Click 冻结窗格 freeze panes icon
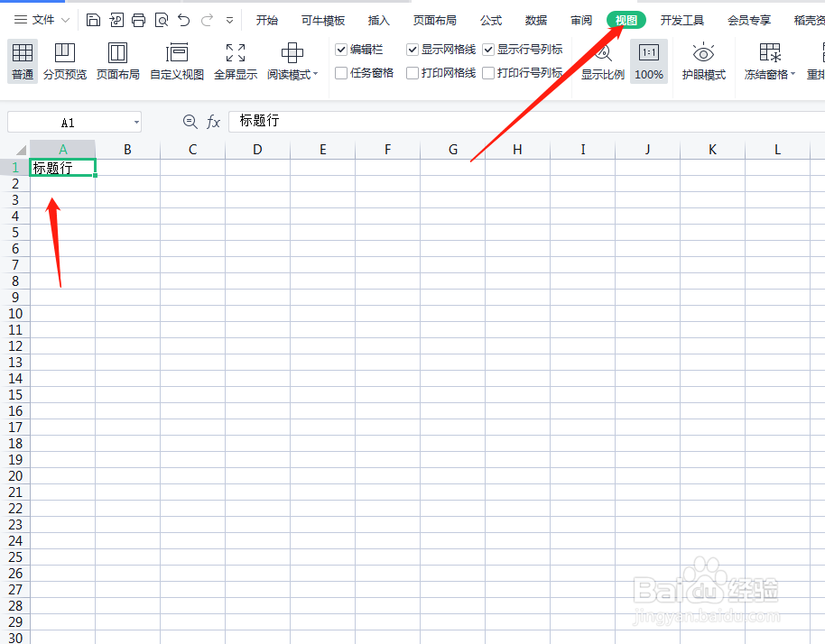 [x=770, y=52]
